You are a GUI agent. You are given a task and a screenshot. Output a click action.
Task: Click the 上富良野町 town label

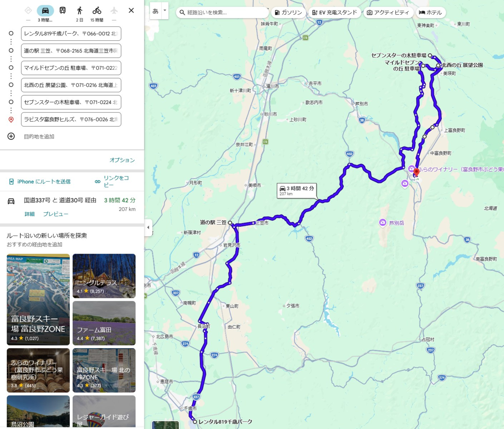pyautogui.click(x=454, y=131)
